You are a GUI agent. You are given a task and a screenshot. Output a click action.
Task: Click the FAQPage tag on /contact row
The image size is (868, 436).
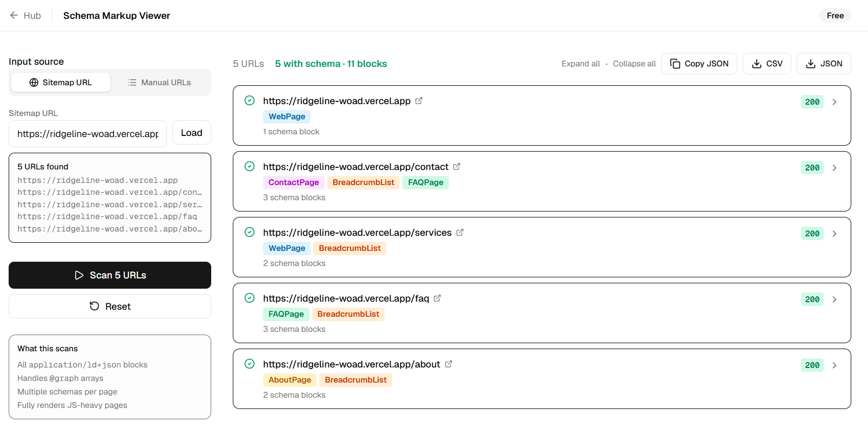[426, 182]
